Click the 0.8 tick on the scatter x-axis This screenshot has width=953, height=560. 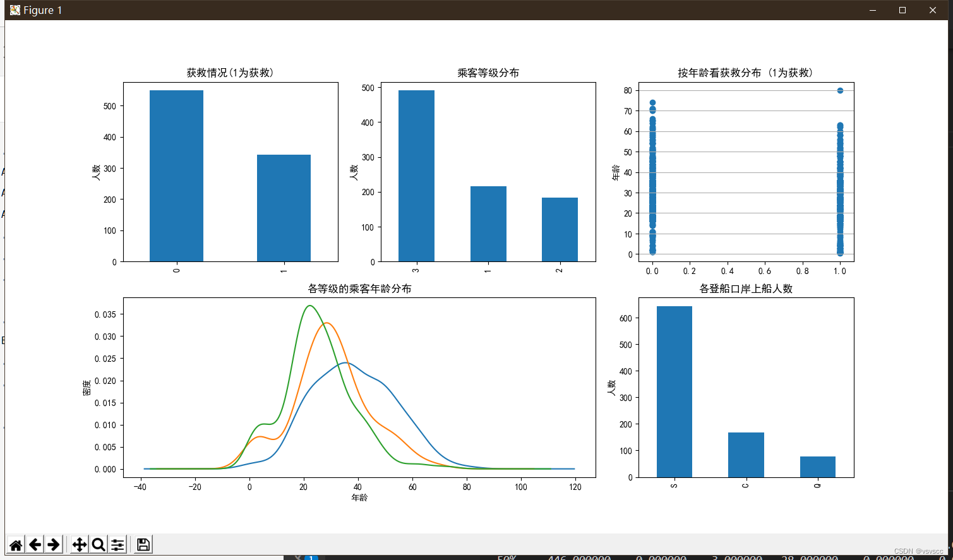tap(802, 271)
